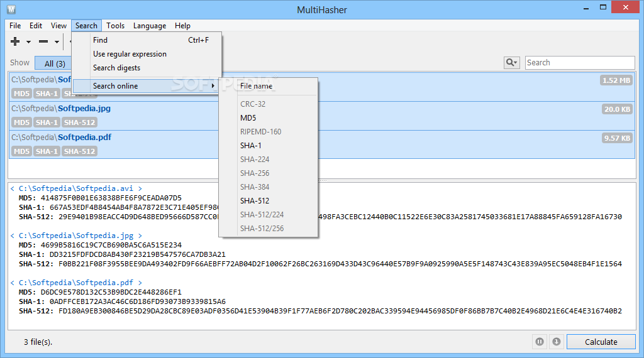Click SHA-512 badge under Softpedia.pdf
This screenshot has width=644, height=358.
[x=79, y=151]
